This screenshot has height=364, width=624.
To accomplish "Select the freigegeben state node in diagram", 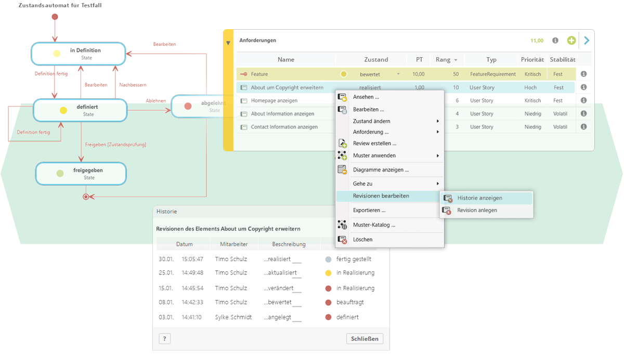I will [x=81, y=174].
